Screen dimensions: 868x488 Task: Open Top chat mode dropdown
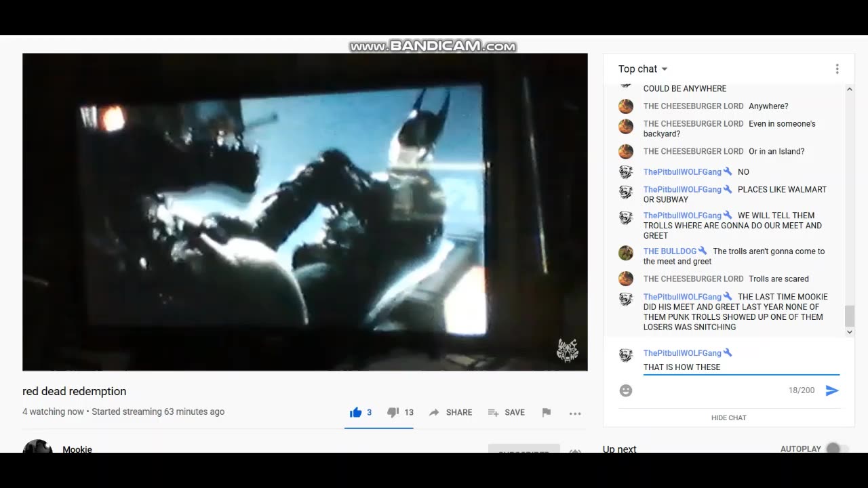coord(643,69)
